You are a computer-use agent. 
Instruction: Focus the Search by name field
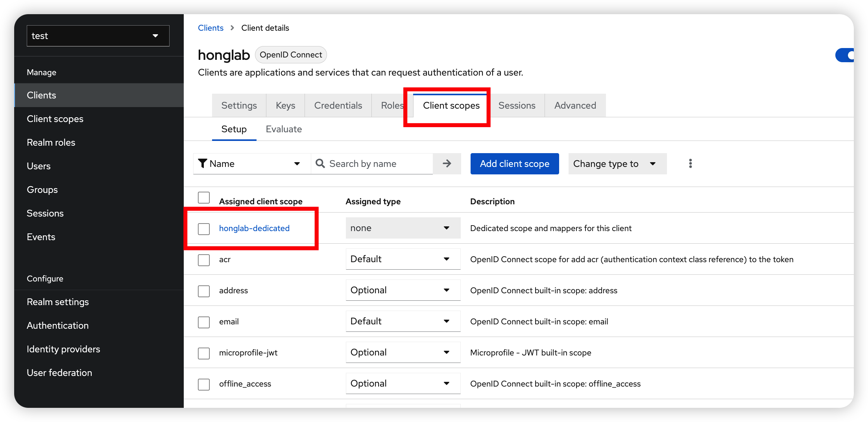372,163
